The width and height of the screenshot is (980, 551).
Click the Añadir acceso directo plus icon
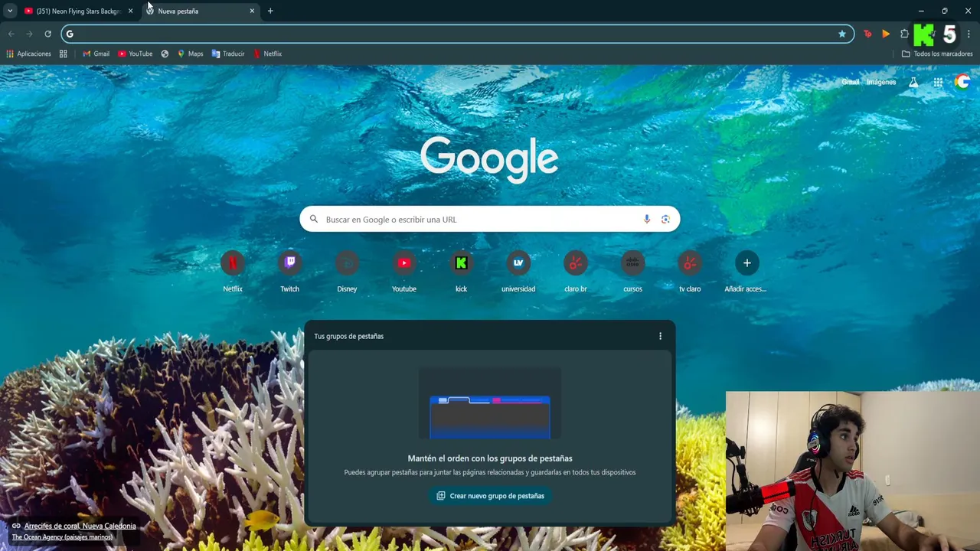747,263
